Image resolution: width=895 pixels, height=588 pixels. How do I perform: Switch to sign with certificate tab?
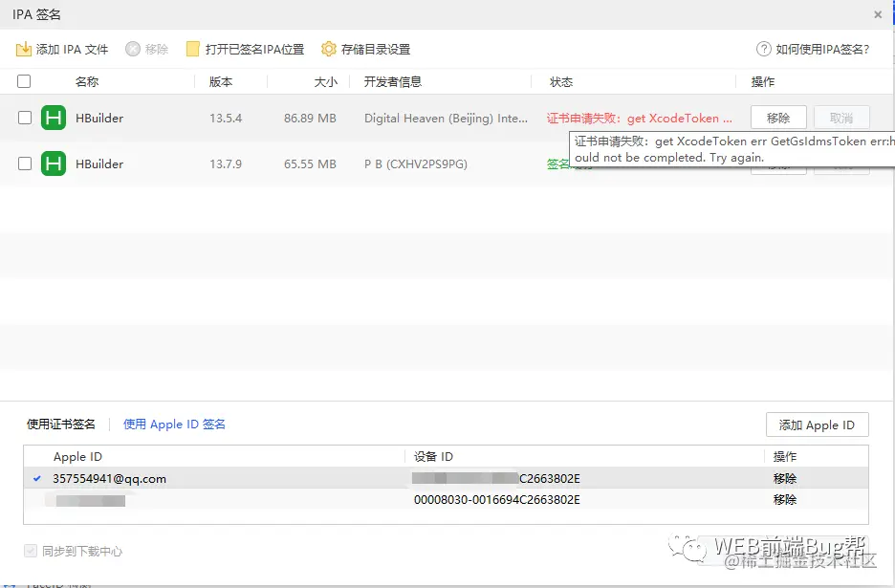tap(61, 425)
